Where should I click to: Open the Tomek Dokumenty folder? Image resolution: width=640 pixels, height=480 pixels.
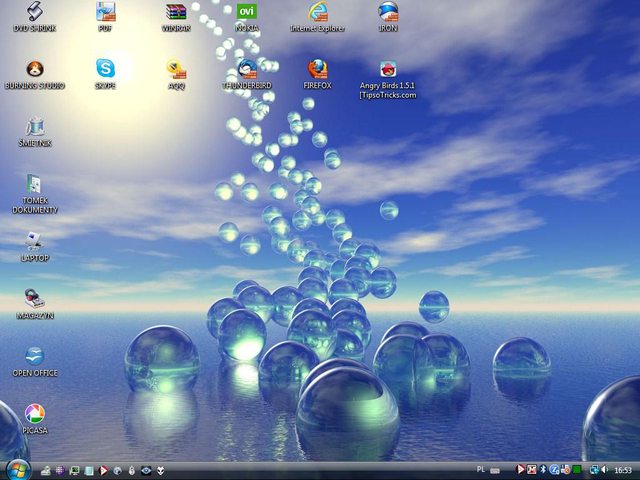pyautogui.click(x=35, y=185)
